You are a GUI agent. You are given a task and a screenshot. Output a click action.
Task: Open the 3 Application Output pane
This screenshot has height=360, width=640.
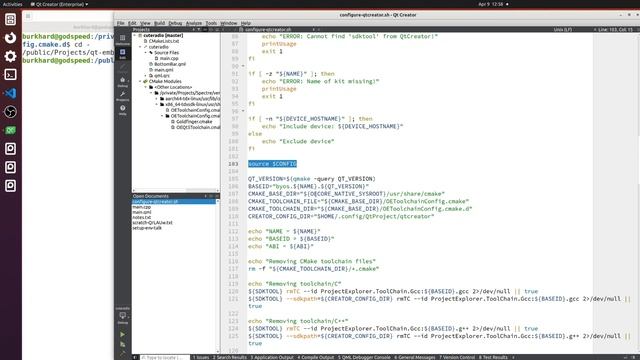(x=272, y=357)
